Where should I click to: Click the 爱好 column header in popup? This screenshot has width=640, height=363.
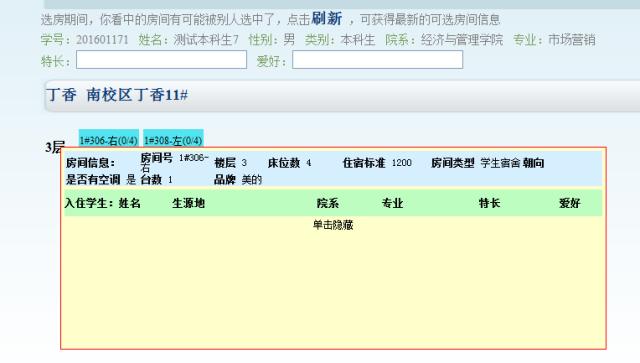569,203
